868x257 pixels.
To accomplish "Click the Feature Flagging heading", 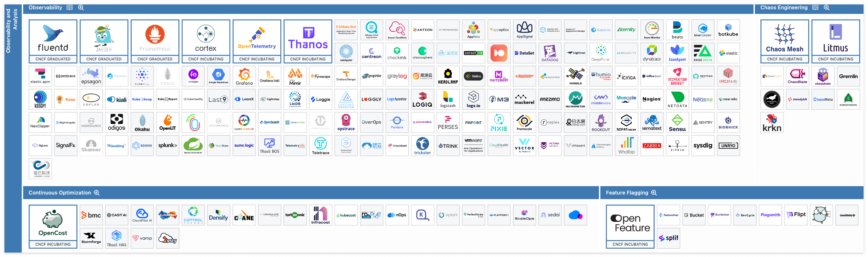I will click(627, 192).
